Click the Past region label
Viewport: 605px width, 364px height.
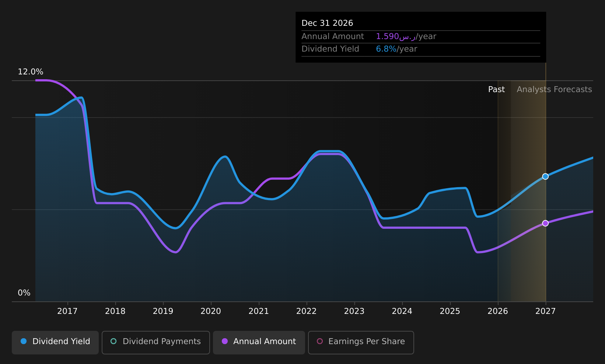496,90
